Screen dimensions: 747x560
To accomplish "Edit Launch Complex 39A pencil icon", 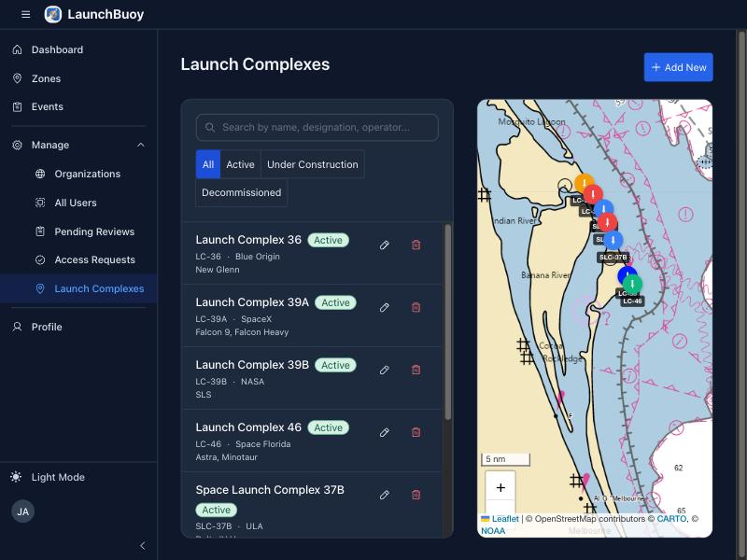I will [385, 307].
